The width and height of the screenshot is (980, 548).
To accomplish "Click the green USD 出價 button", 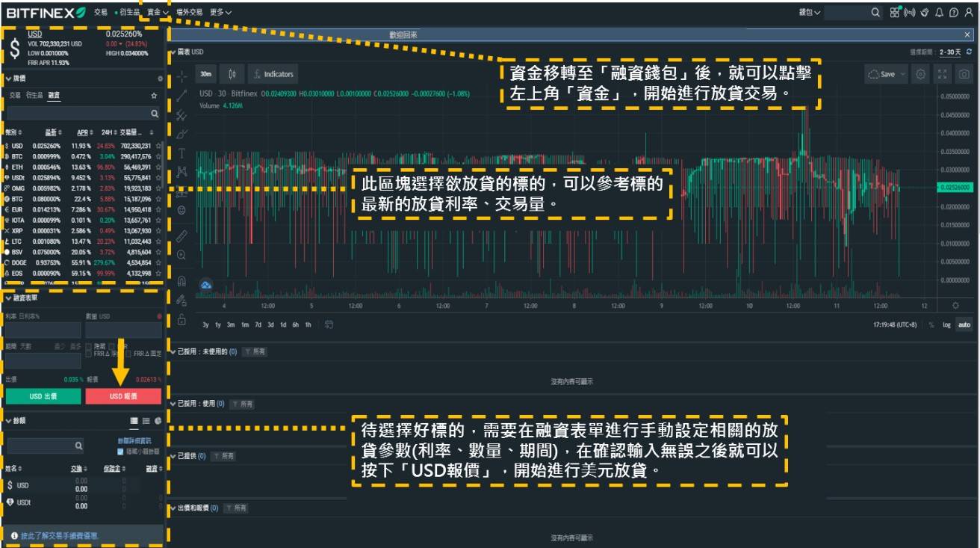I will click(43, 396).
